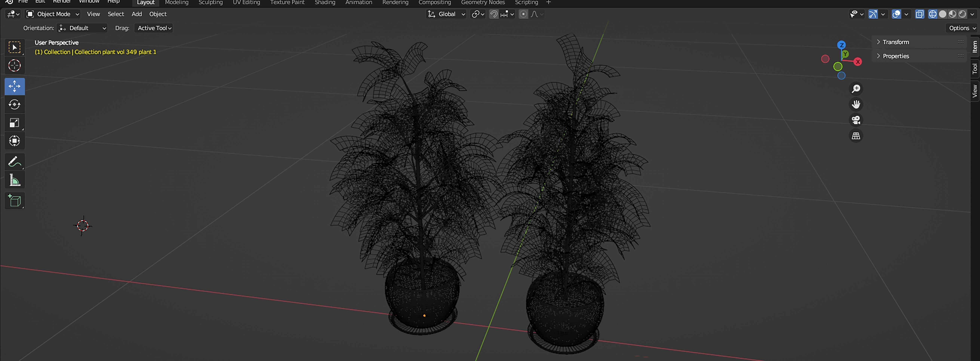Switch to the Texture Paint workspace tab

click(x=287, y=3)
